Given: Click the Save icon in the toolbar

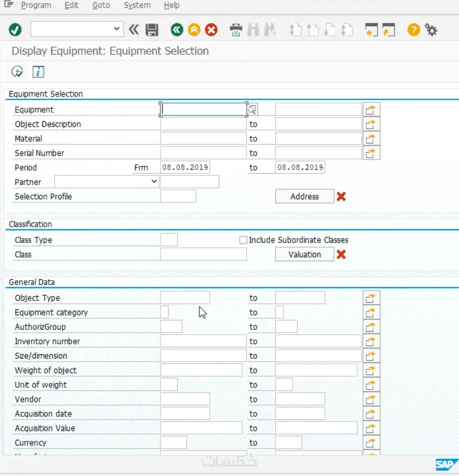Looking at the screenshot, I should coord(152,30).
